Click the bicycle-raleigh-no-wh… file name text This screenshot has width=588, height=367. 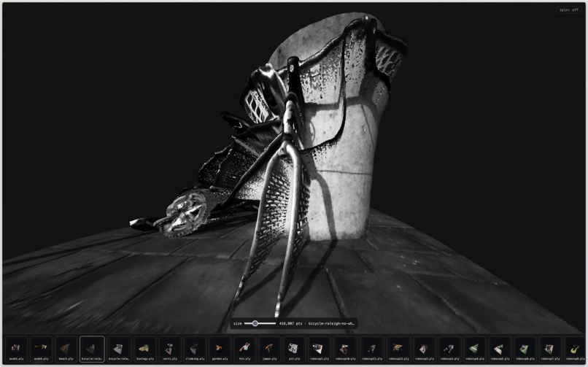click(331, 323)
